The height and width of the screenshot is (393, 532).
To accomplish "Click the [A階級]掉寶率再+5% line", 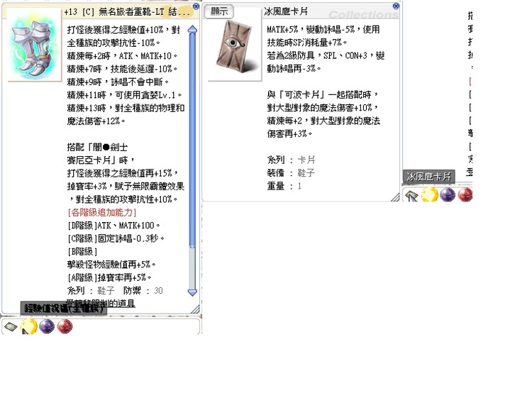I will (x=109, y=277).
